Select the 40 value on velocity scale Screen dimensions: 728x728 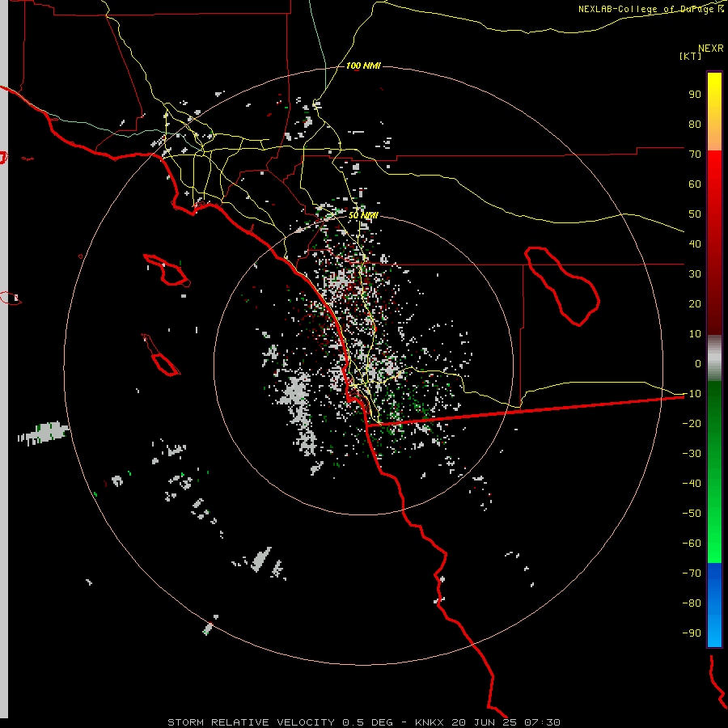pyautogui.click(x=695, y=243)
